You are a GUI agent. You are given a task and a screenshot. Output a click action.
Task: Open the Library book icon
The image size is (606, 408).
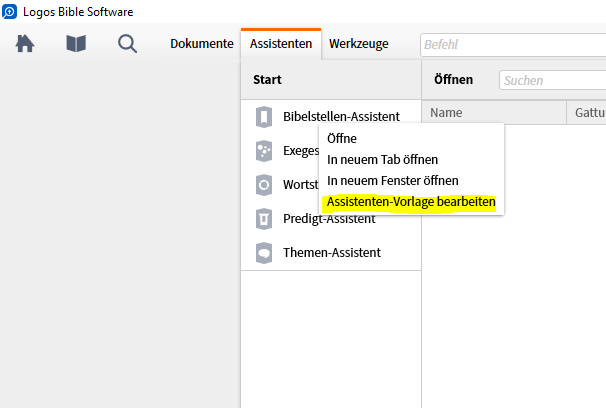coord(76,44)
